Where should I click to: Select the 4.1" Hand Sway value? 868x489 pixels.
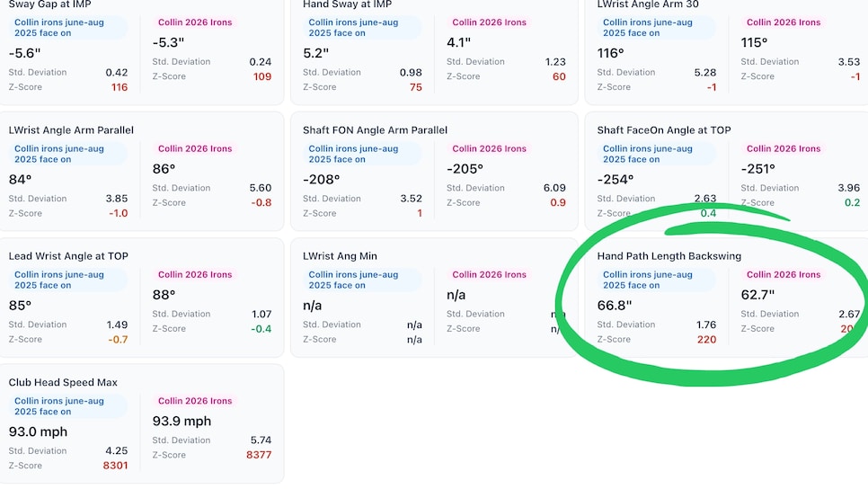pos(459,42)
